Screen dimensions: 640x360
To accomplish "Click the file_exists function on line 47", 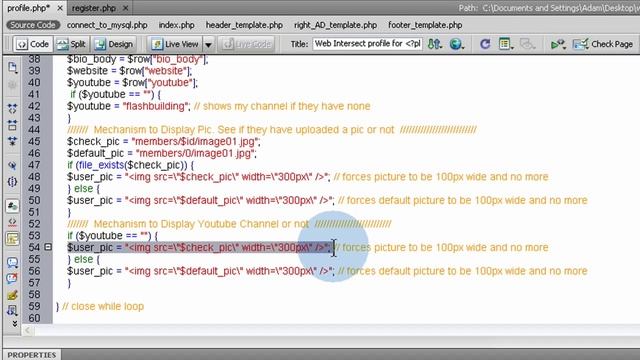I will 101,165.
